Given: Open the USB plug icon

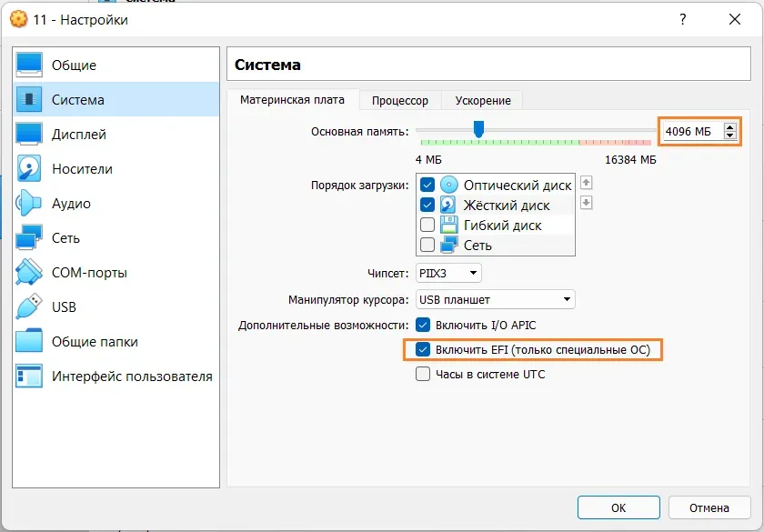Looking at the screenshot, I should tap(29, 307).
